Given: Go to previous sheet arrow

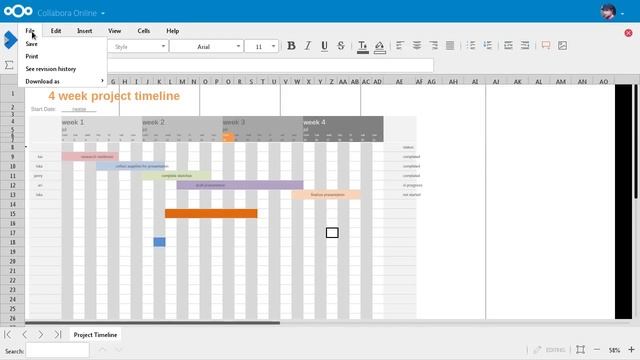Looking at the screenshot, I should 25,335.
